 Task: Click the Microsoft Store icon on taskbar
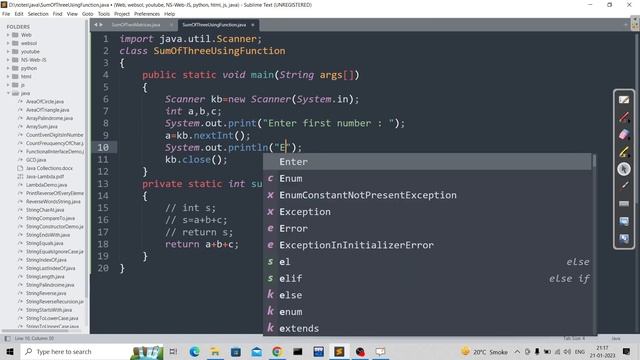236,351
